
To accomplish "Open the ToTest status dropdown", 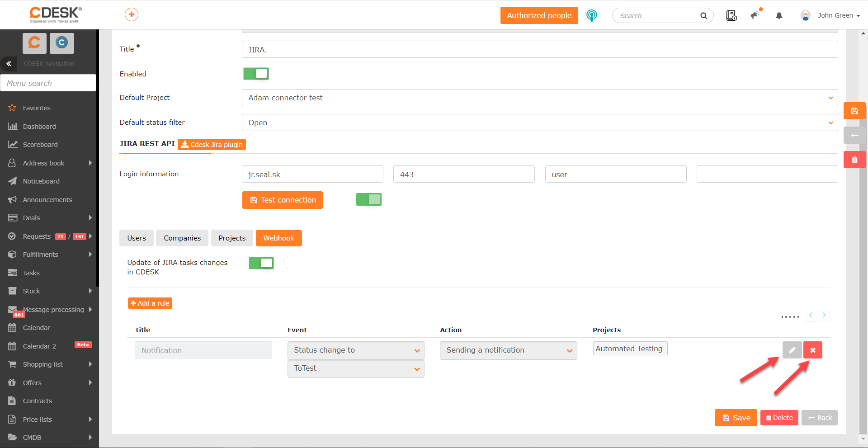I will pos(356,369).
